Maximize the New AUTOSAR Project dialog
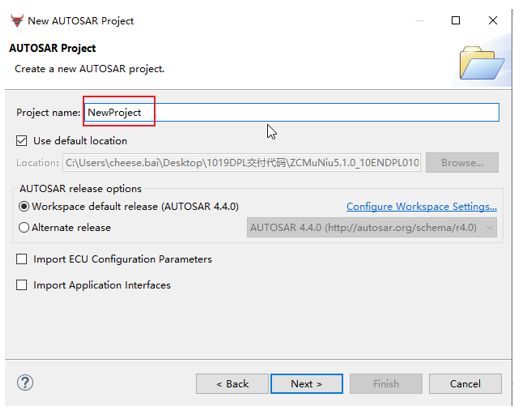 click(456, 20)
